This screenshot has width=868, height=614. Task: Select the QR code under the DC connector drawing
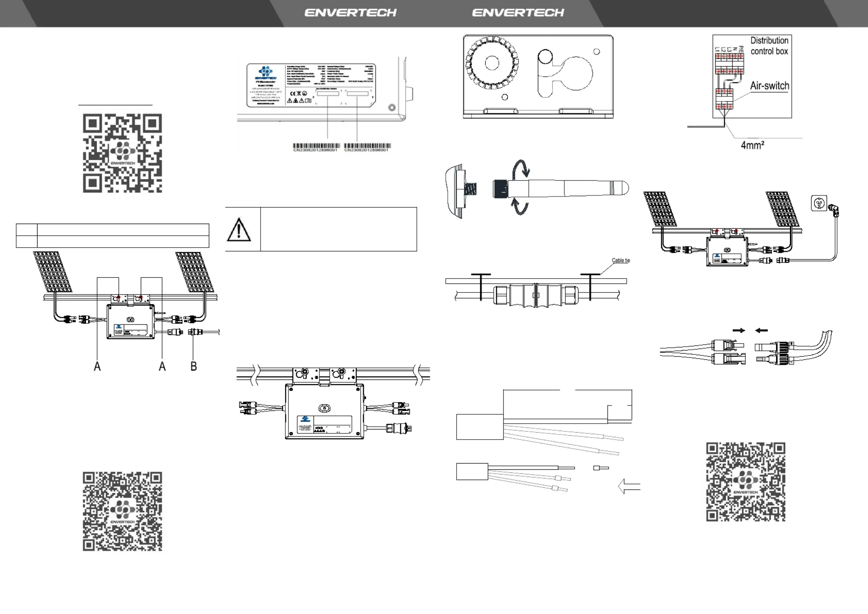745,482
